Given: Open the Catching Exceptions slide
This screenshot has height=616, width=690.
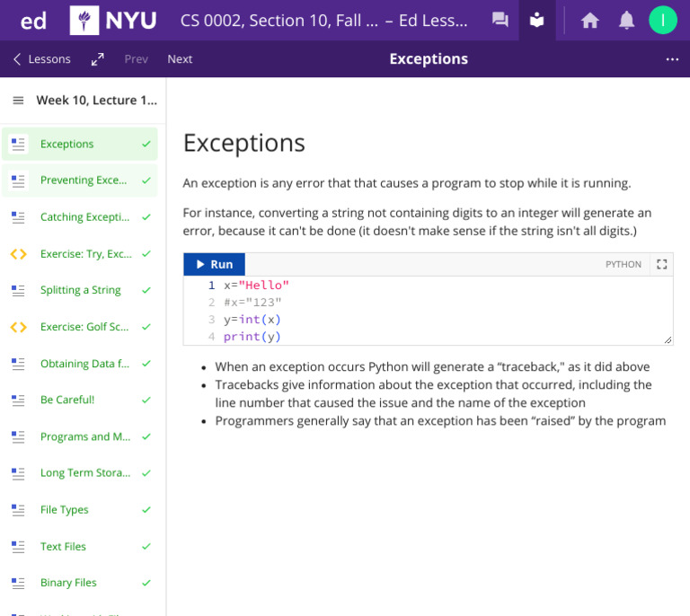Looking at the screenshot, I should (80, 216).
